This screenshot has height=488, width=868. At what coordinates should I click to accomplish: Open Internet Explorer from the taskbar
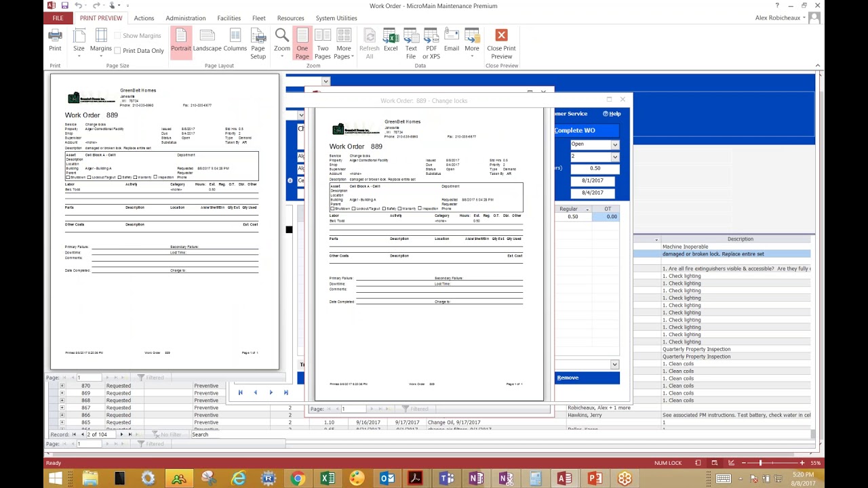[x=238, y=479]
